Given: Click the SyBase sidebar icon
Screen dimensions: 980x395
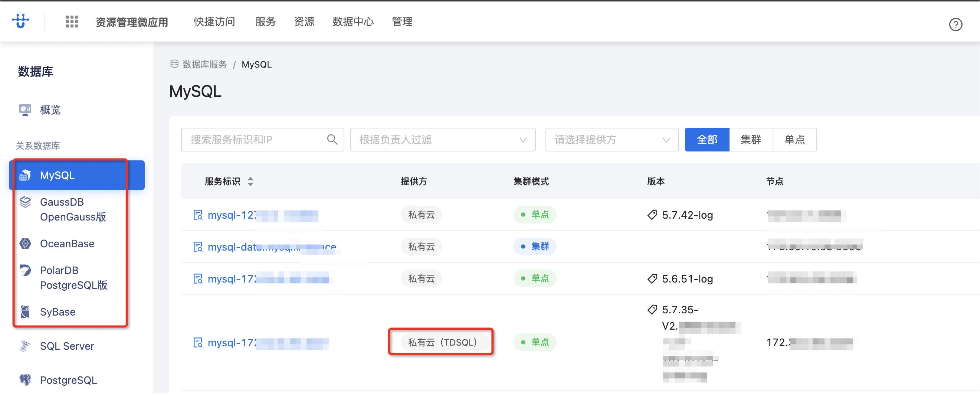Looking at the screenshot, I should coord(26,312).
